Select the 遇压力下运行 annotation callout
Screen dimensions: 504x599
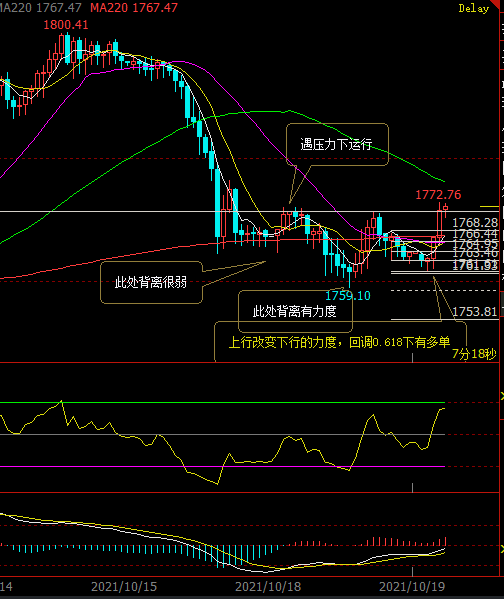coord(337,144)
